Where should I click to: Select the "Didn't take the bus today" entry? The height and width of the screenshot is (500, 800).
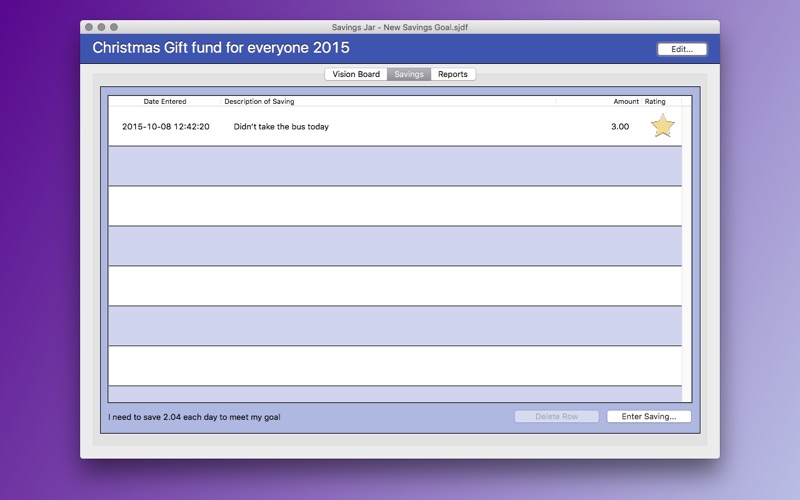(281, 127)
